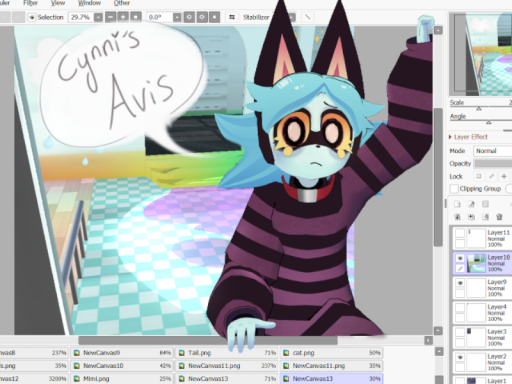The height and width of the screenshot is (384, 512).
Task: Clear the selected layer
Action: click(485, 217)
